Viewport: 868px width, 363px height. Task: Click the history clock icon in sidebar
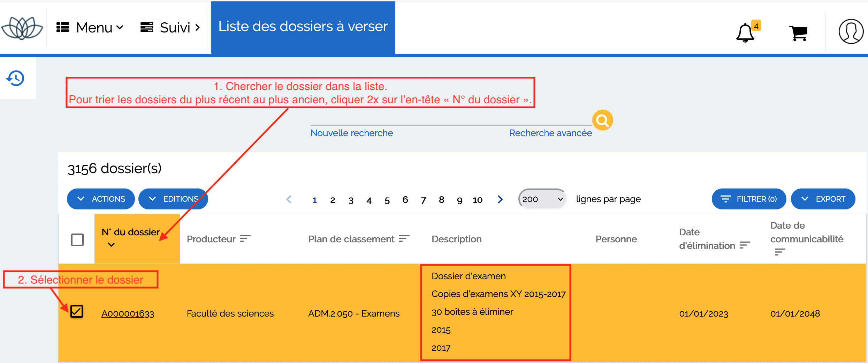pyautogui.click(x=16, y=78)
